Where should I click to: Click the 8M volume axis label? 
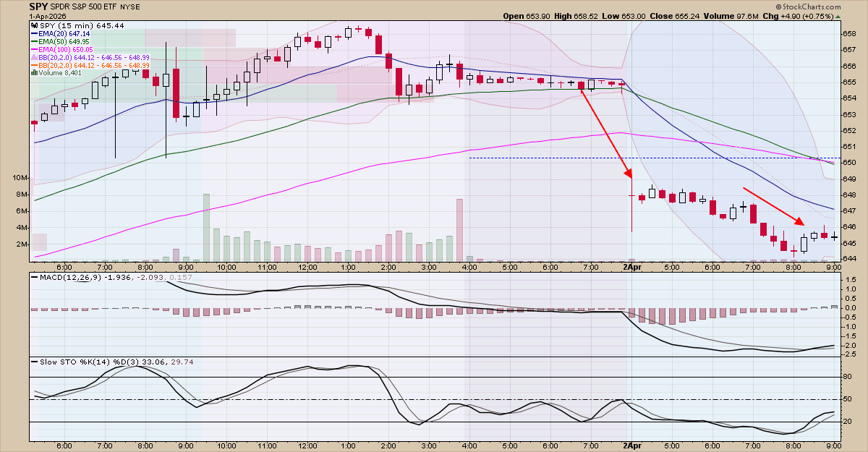coord(22,195)
